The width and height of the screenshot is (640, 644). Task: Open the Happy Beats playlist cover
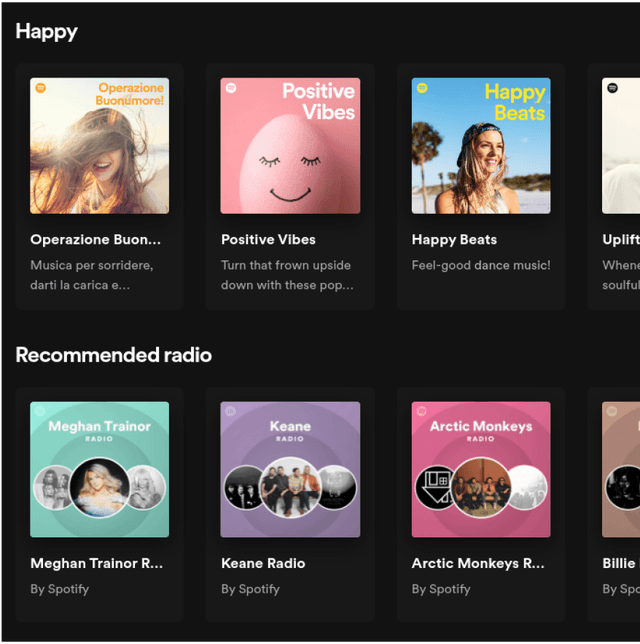[481, 146]
